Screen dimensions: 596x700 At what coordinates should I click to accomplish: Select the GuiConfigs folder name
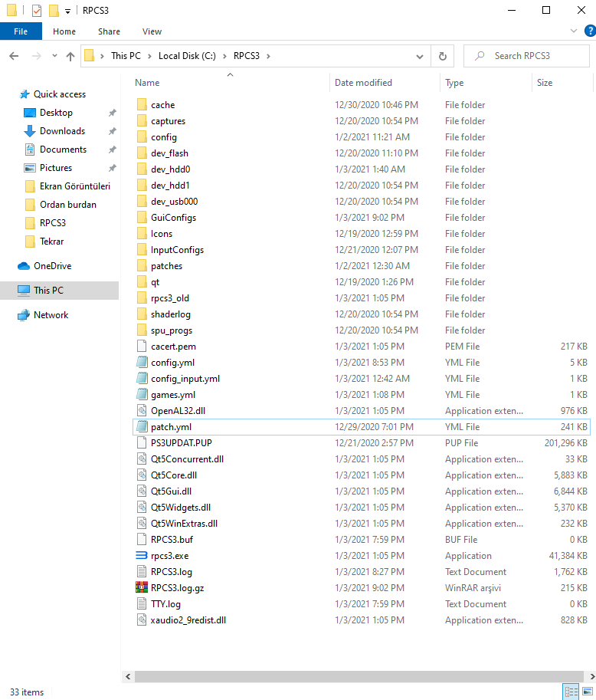(173, 218)
